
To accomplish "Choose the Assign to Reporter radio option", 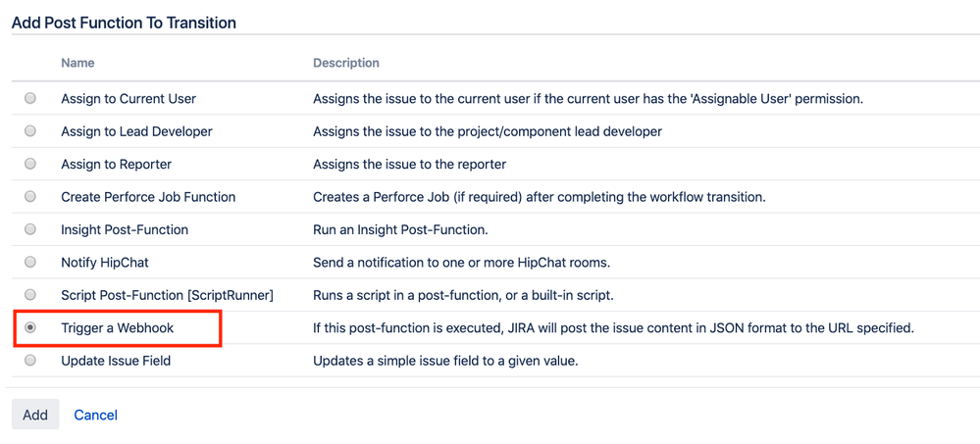I will pos(30,165).
